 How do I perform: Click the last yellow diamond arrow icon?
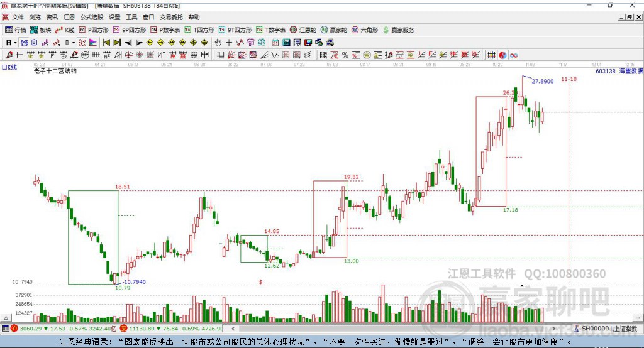tap(204, 43)
